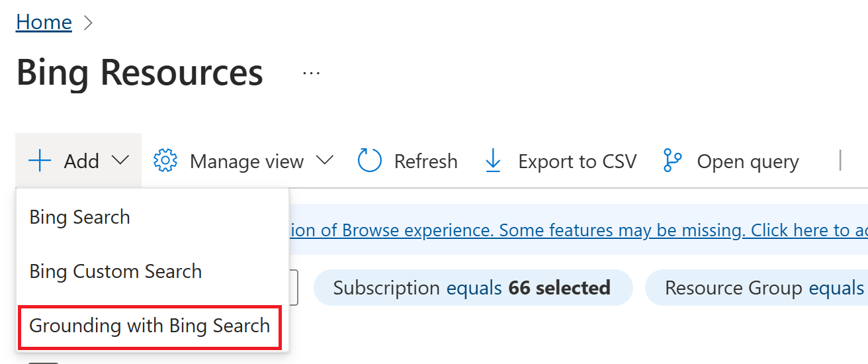Open the ellipsis menu beside Bing Resources
This screenshot has width=868, height=364.
(311, 73)
